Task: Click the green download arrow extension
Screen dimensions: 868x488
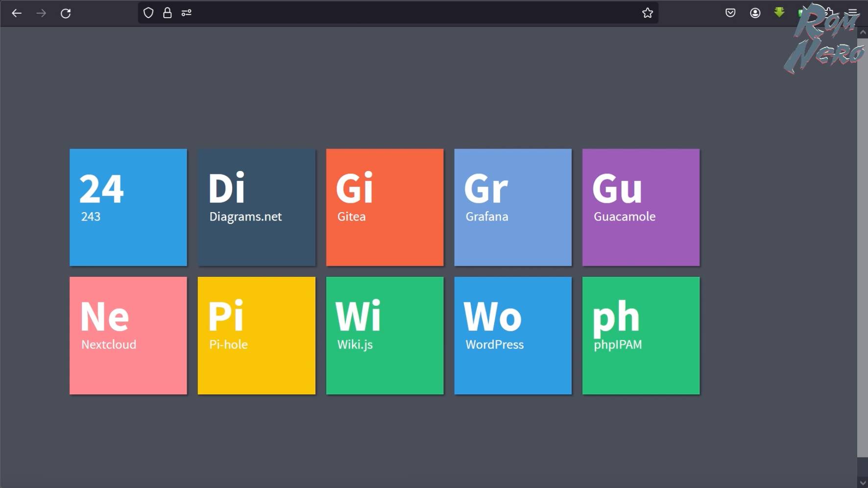Action: (x=779, y=12)
